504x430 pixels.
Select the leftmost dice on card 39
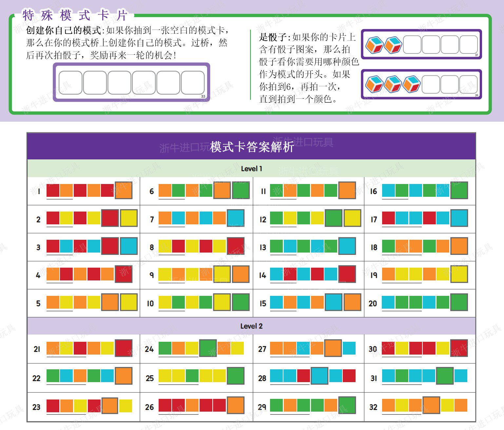(x=375, y=84)
